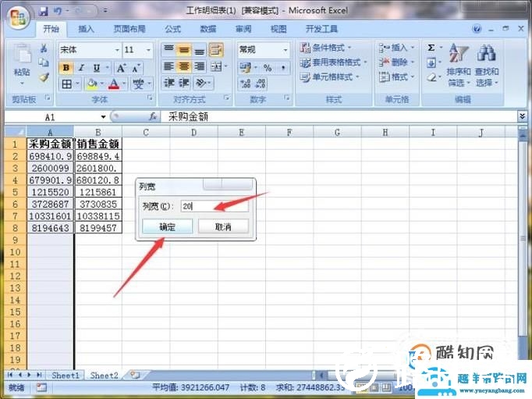The width and height of the screenshot is (532, 399).
Task: Toggle underline formatting
Action: coord(97,68)
